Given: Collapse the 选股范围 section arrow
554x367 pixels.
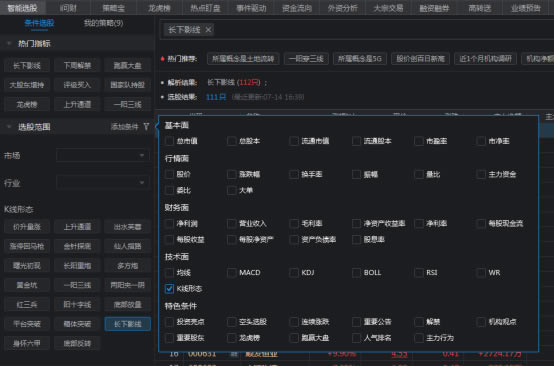Looking at the screenshot, I should coord(9,126).
